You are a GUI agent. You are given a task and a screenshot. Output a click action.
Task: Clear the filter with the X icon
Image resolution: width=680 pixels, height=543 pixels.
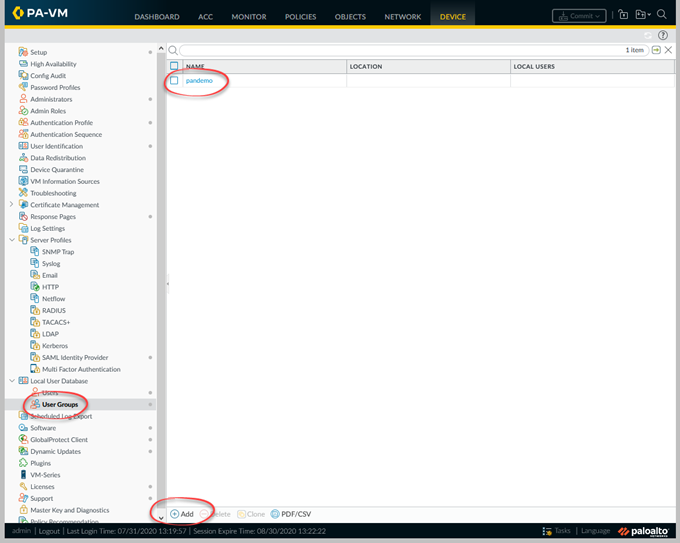point(668,50)
